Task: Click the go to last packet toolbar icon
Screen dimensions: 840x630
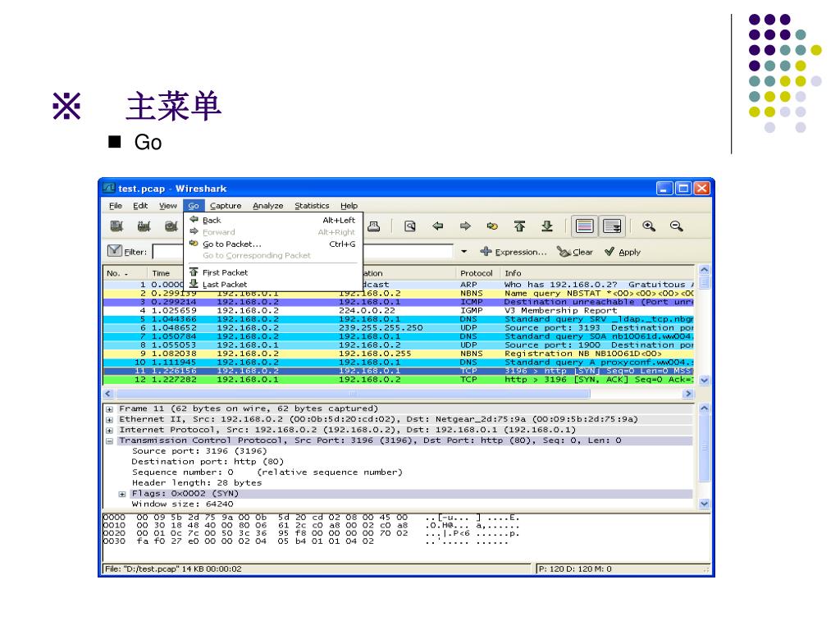Action: click(547, 226)
